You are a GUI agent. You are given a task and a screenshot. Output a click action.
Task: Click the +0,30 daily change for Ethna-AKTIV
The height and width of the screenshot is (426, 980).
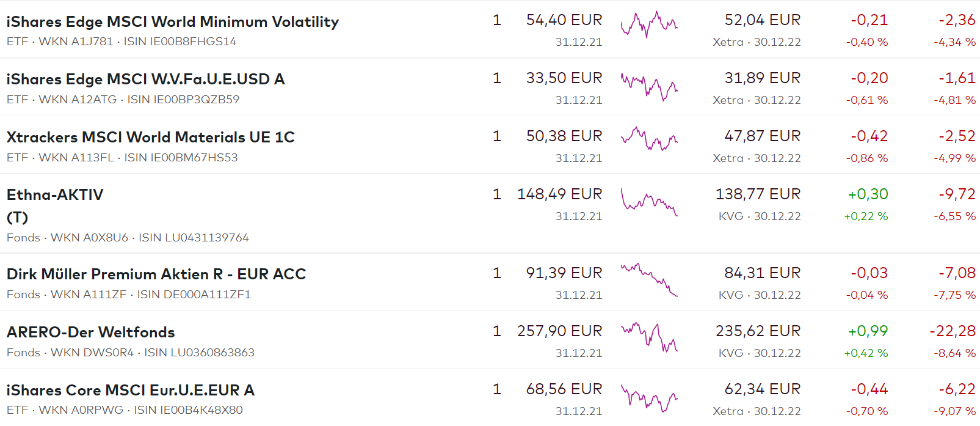[x=868, y=194]
